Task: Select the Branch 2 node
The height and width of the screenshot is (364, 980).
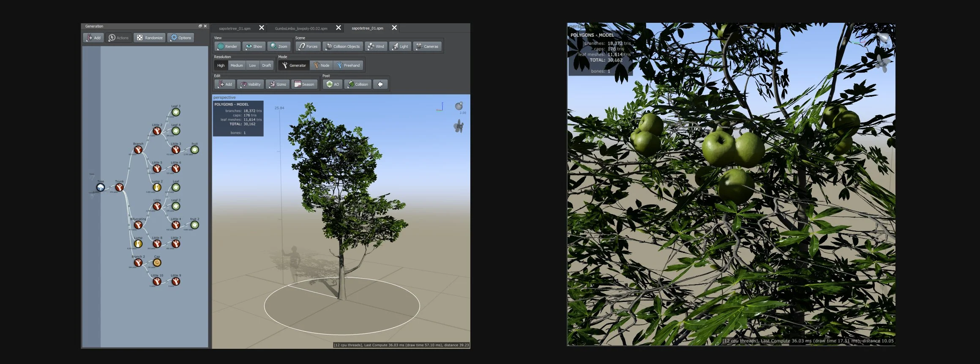Action: (138, 262)
